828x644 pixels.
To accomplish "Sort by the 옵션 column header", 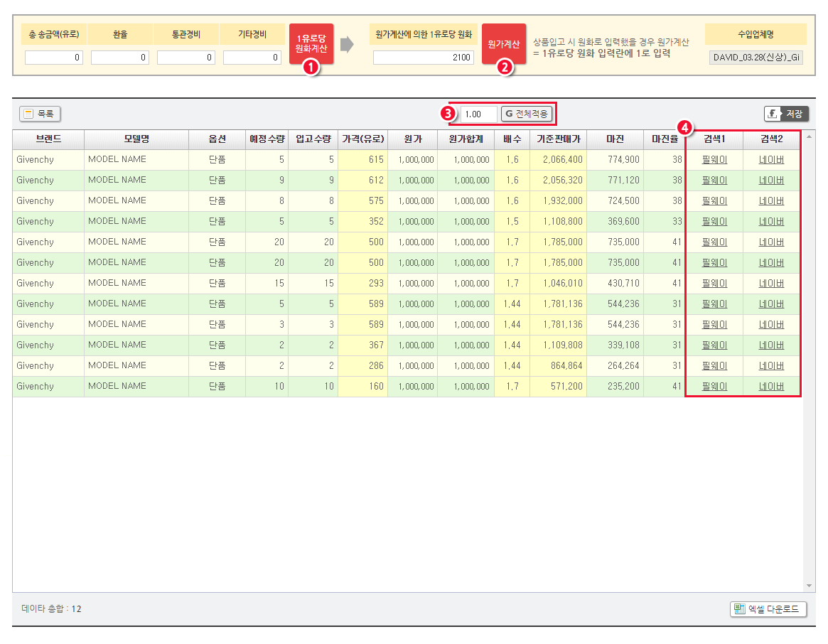I will click(x=217, y=139).
